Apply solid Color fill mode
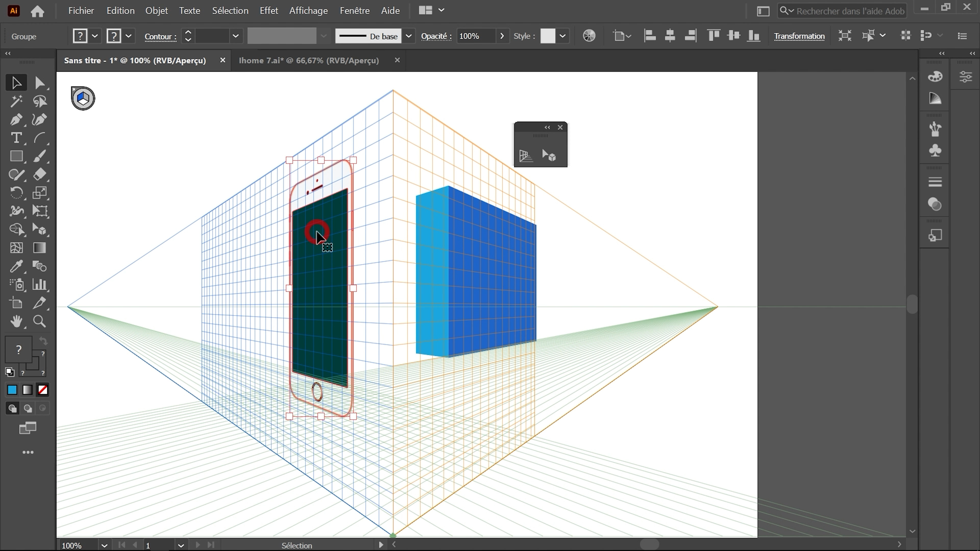980x551 pixels. click(x=12, y=390)
